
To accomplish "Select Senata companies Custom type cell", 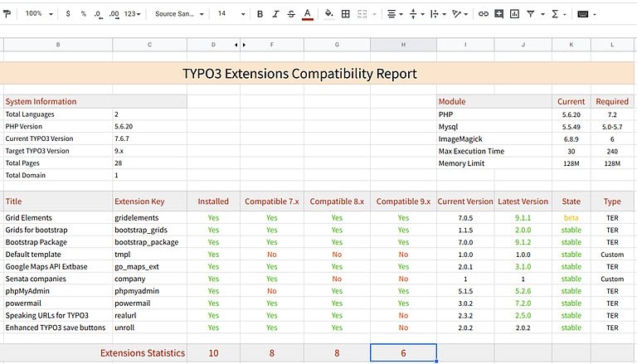I will coord(612,279).
